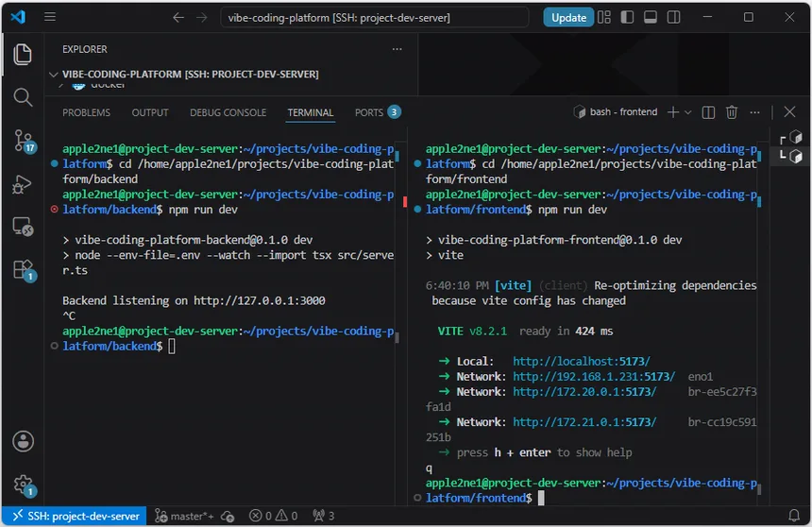
Task: Click 'press h + enter to show help' text
Action: pyautogui.click(x=544, y=452)
